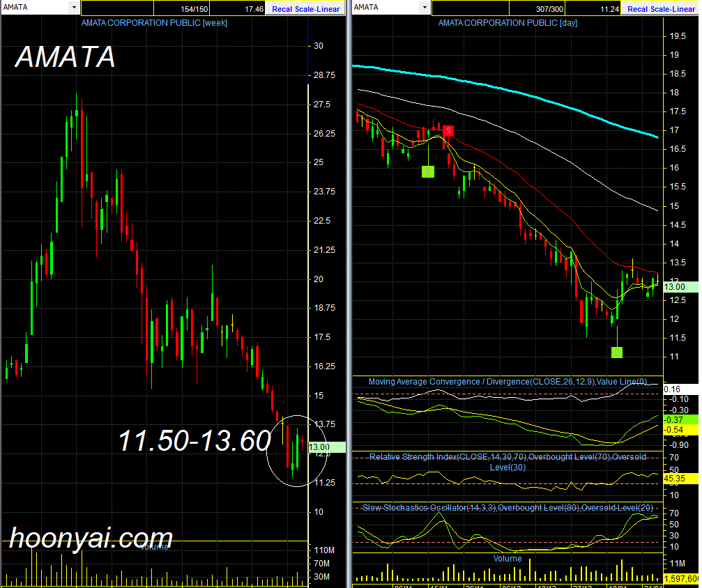Click the empty field beside daily symbol selector
Screen dimensions: 702x588
point(471,8)
